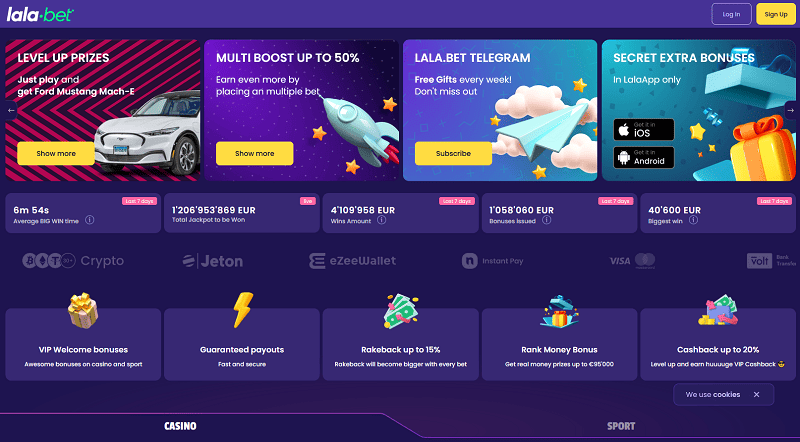Select the eZeeWallet logo
The width and height of the screenshot is (800, 442).
(x=353, y=261)
